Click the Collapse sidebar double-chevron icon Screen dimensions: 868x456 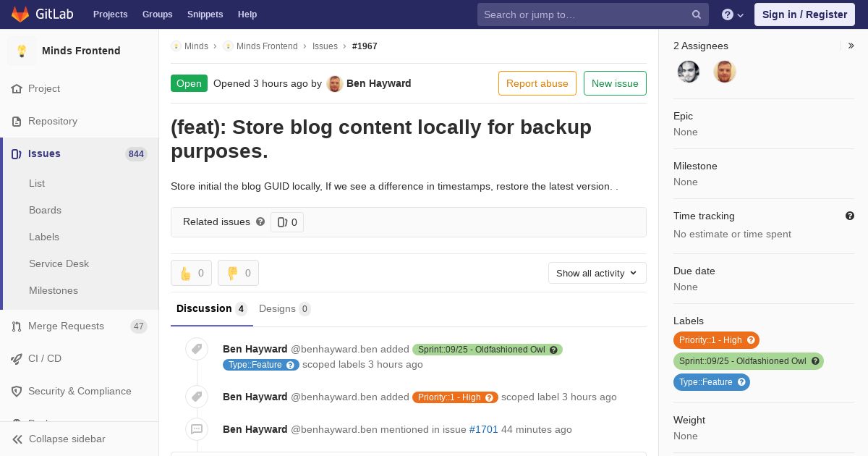(x=17, y=439)
